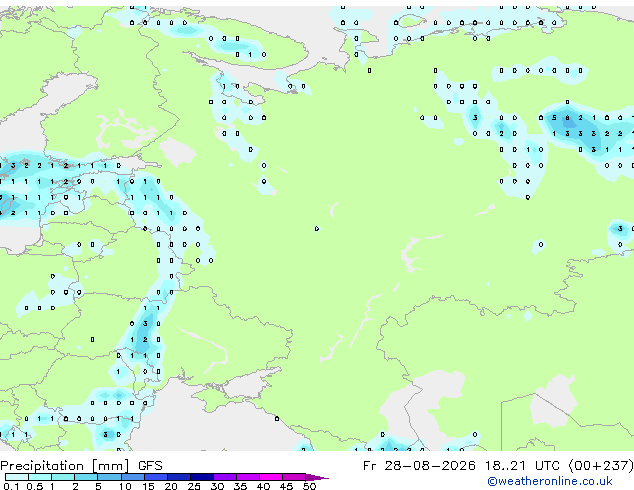Click the 0.5–1 mm legend swatch
The image size is (634, 490).
40,477
